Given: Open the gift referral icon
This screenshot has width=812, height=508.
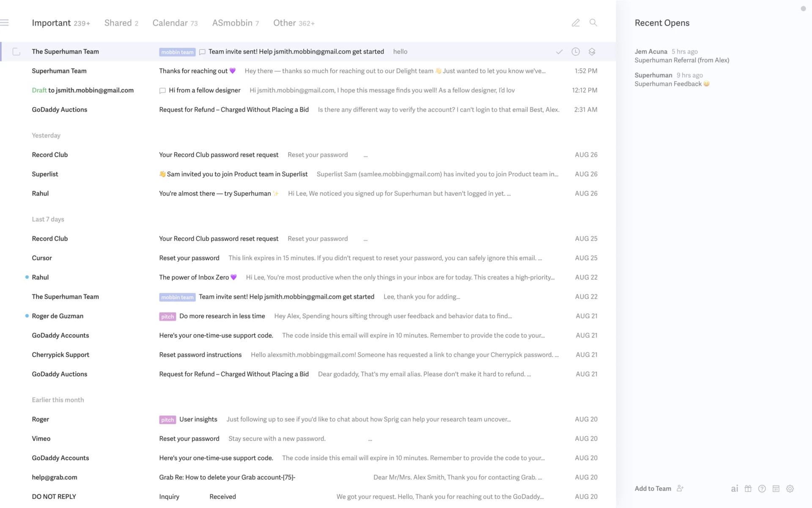Looking at the screenshot, I should click(x=748, y=489).
